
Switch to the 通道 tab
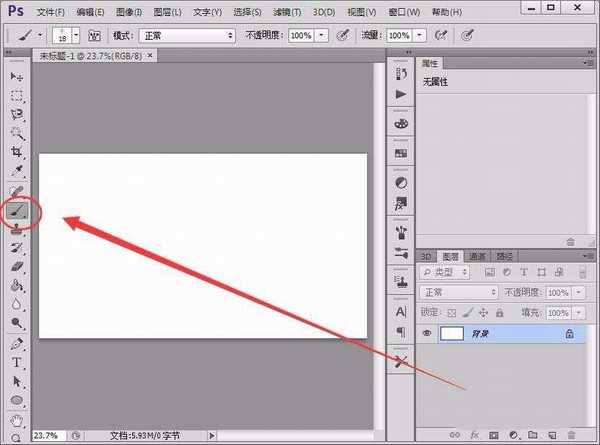[x=479, y=254]
